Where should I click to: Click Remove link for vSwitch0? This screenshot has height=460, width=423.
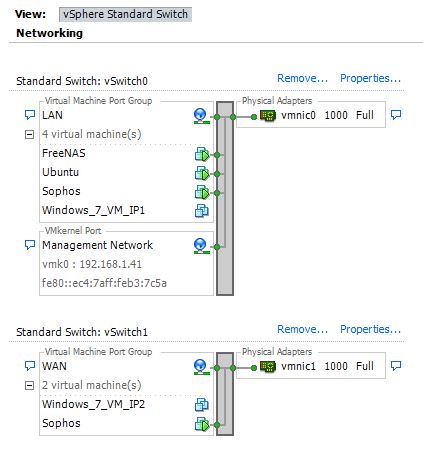click(x=303, y=78)
